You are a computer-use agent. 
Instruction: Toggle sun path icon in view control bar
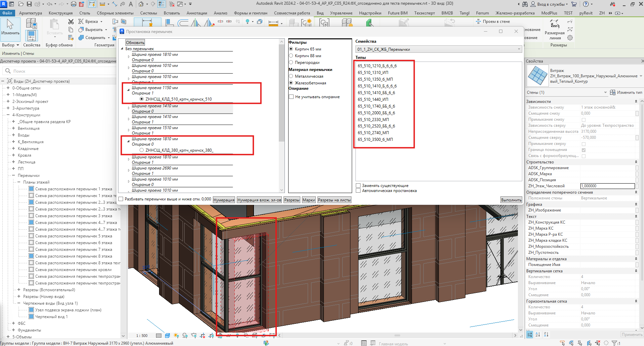(176, 336)
